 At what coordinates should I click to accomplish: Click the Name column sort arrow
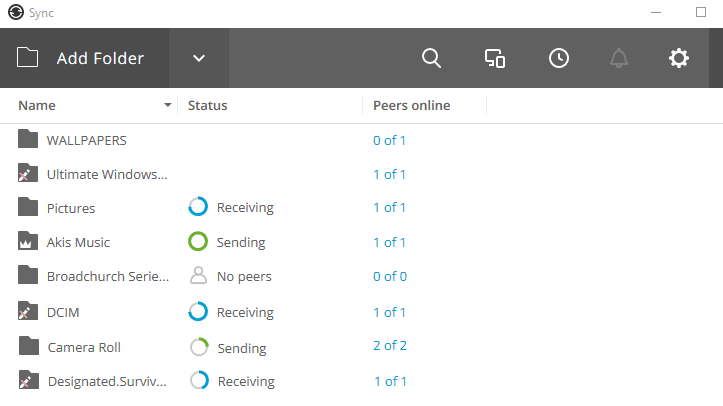[168, 106]
